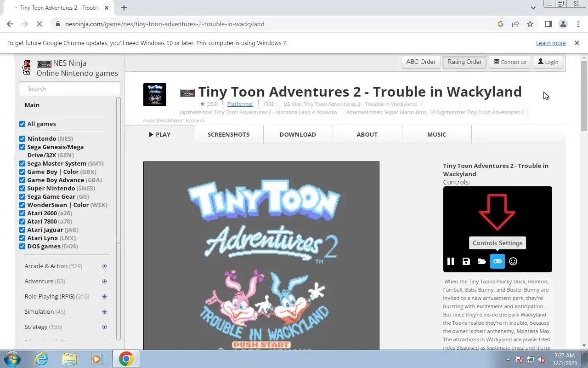Open Controls Settings gamepad icon

[498, 261]
